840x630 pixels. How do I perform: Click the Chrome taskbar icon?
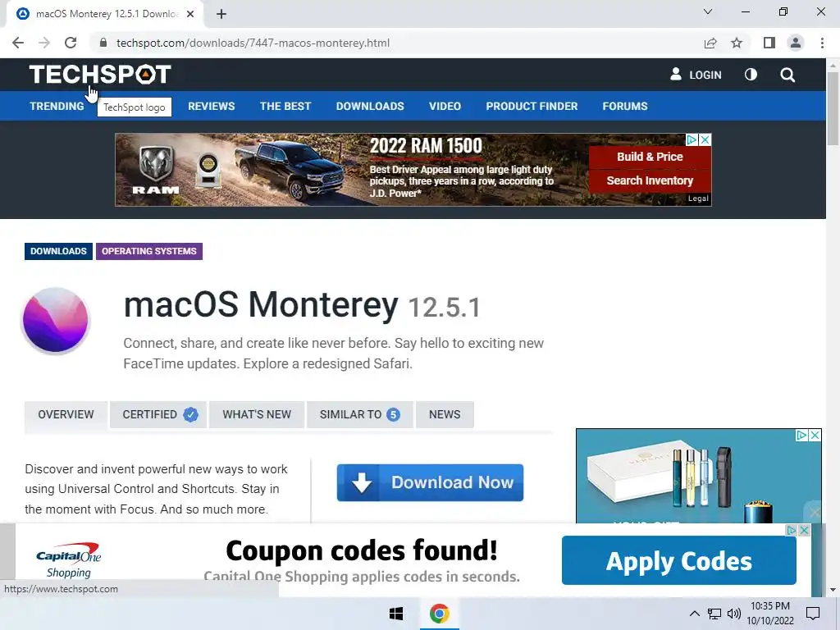pyautogui.click(x=440, y=614)
